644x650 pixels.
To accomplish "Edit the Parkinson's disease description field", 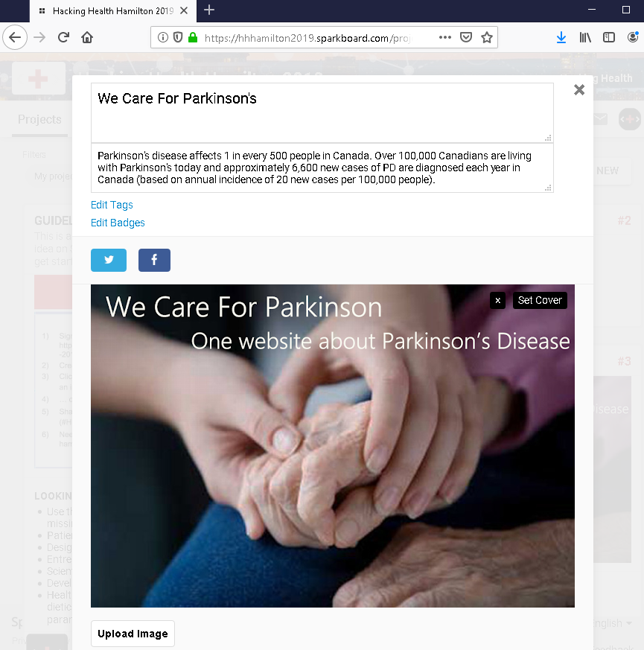I will [322, 168].
